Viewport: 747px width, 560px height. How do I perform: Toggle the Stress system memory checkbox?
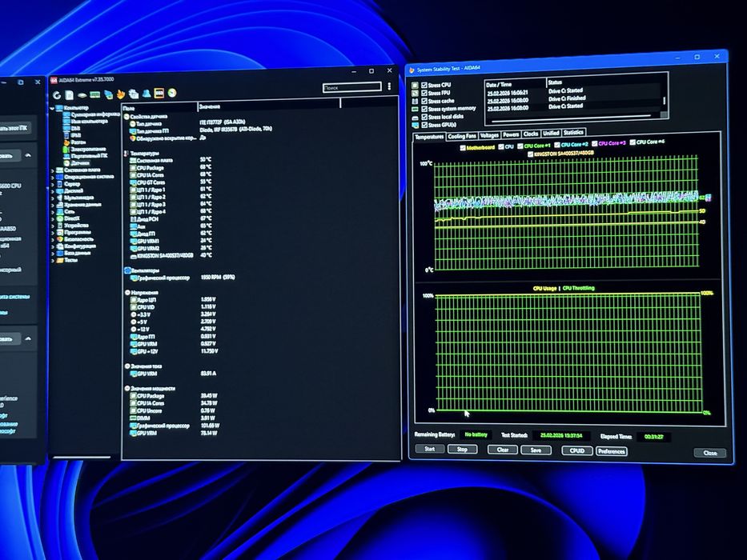pyautogui.click(x=424, y=109)
